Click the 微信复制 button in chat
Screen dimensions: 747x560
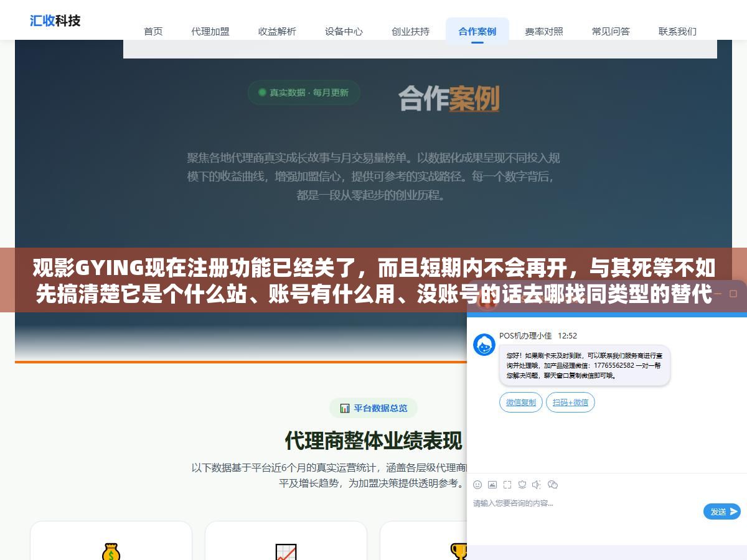coord(521,403)
